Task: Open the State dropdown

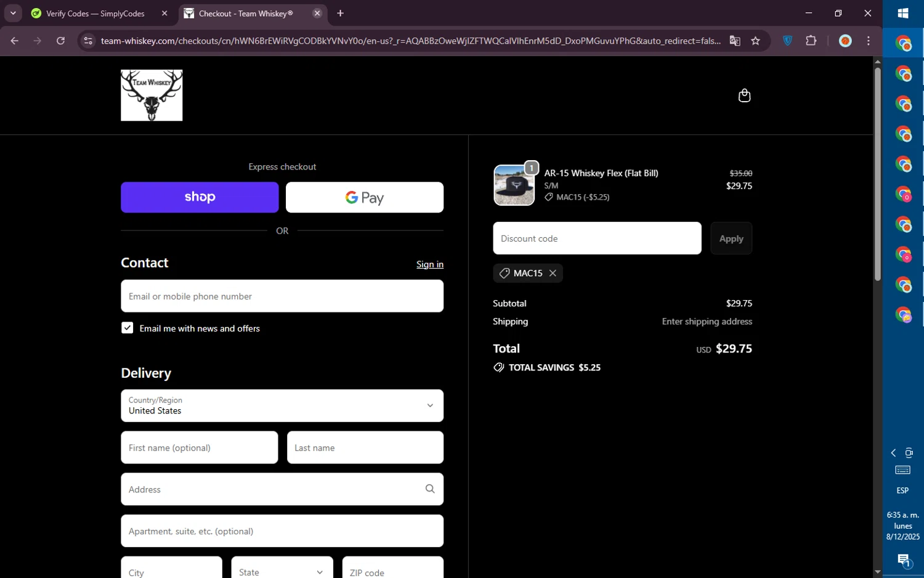Action: click(x=282, y=572)
